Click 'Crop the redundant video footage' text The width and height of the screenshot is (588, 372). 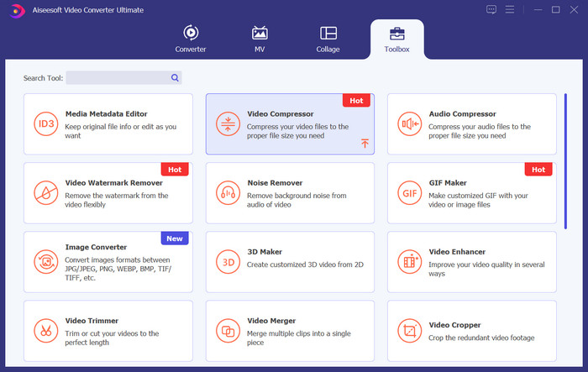(481, 338)
